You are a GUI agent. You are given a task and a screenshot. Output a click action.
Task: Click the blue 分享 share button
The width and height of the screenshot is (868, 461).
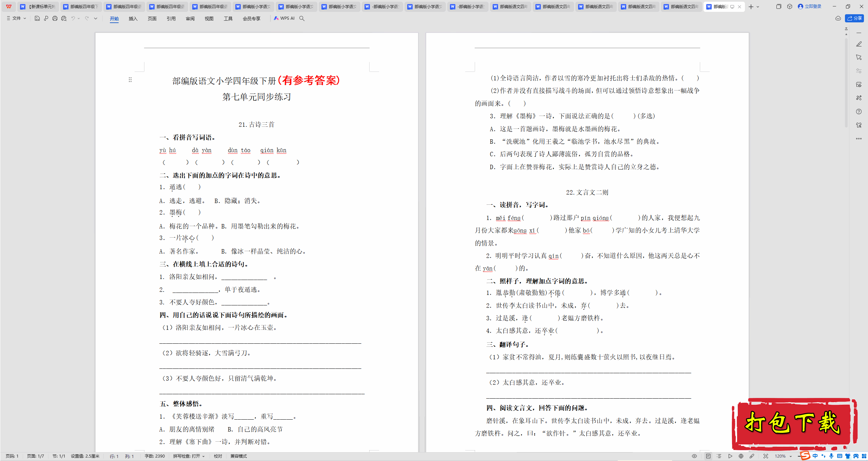click(854, 18)
